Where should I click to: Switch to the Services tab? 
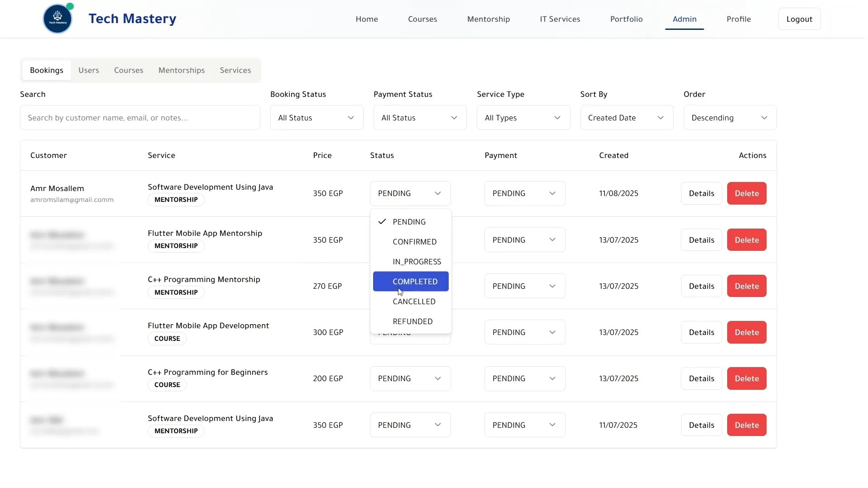pyautogui.click(x=235, y=70)
